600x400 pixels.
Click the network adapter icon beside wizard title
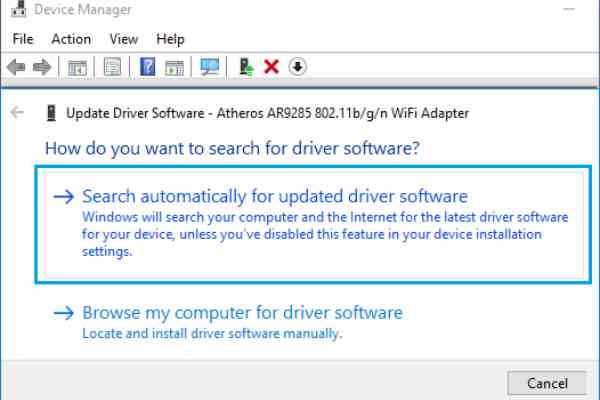pos(51,113)
